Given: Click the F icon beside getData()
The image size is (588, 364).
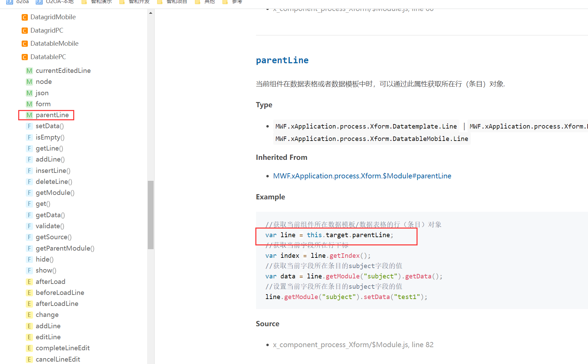Looking at the screenshot, I should [30, 215].
